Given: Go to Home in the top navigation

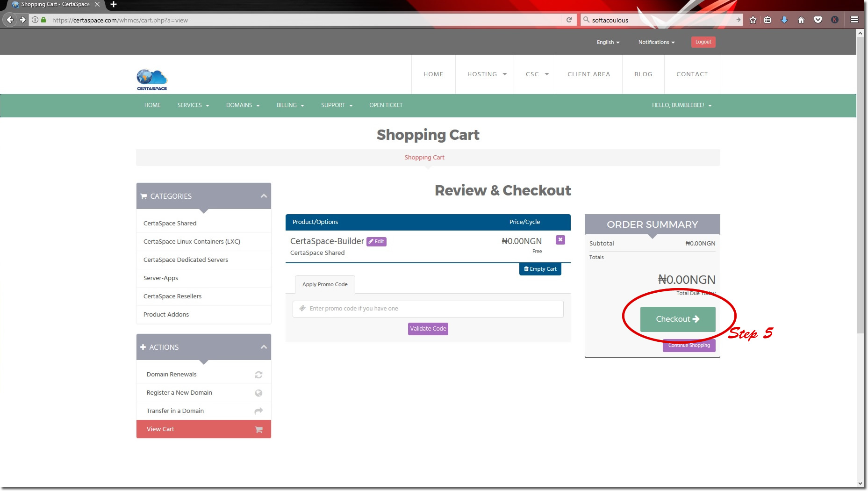Looking at the screenshot, I should pos(433,74).
